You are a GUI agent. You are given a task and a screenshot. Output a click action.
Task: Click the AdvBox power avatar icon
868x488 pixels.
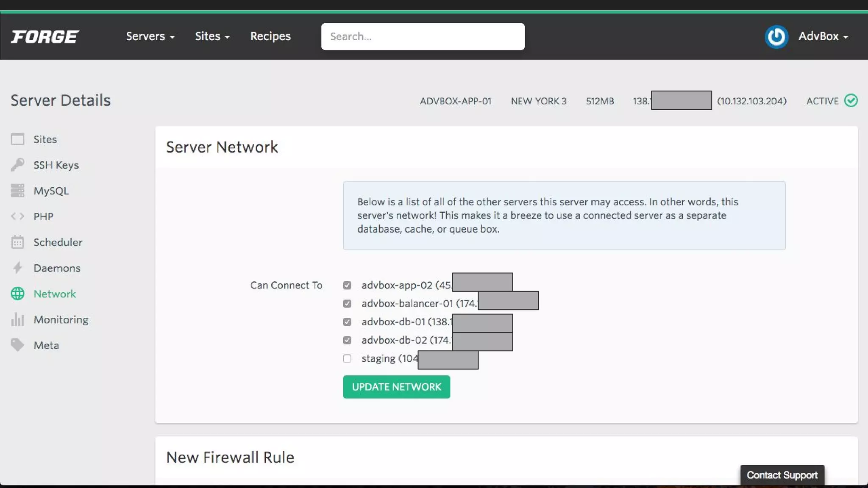[776, 37]
